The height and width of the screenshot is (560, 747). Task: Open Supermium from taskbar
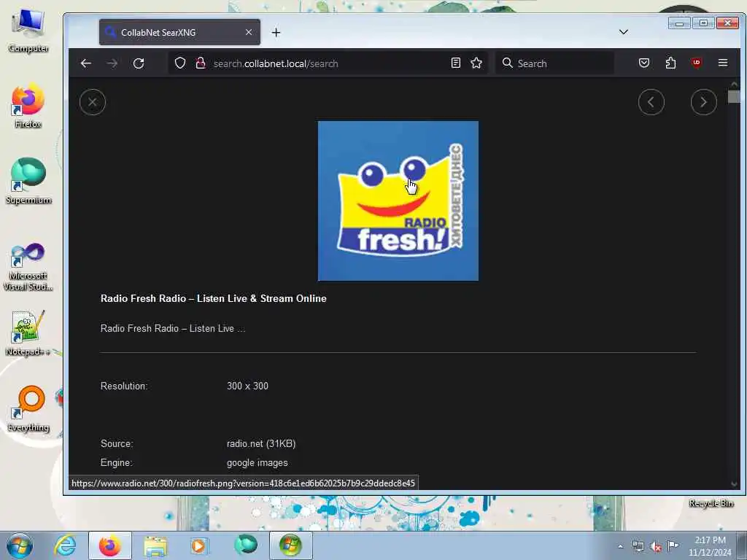pos(246,545)
